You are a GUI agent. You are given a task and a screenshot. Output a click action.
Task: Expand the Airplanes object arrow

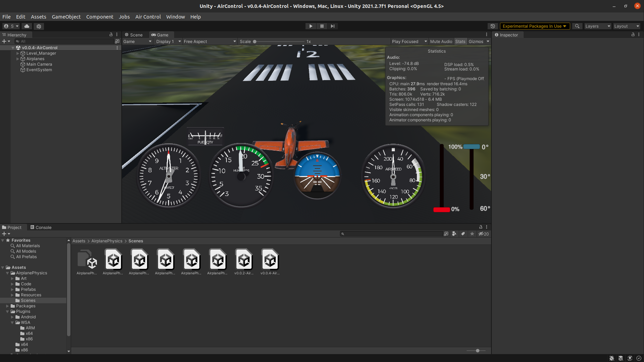point(18,59)
